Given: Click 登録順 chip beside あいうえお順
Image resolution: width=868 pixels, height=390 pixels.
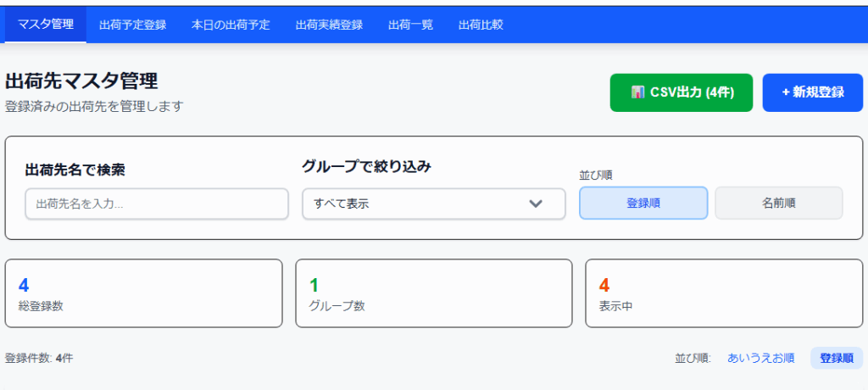Looking at the screenshot, I should pyautogui.click(x=836, y=358).
